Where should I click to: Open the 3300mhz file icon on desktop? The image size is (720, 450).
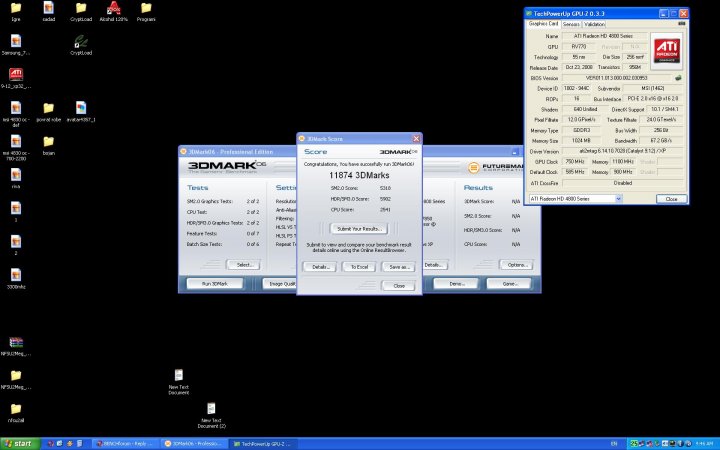[16, 276]
